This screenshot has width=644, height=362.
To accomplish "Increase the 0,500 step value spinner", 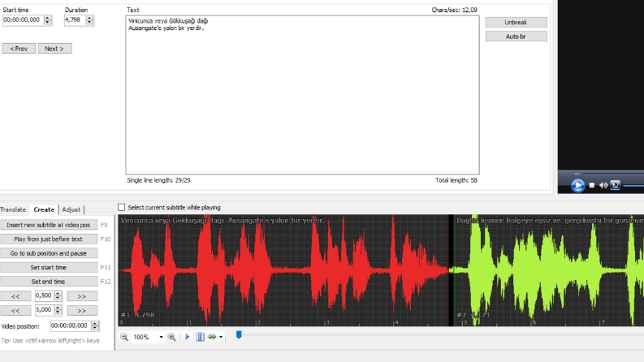I will point(58,294).
